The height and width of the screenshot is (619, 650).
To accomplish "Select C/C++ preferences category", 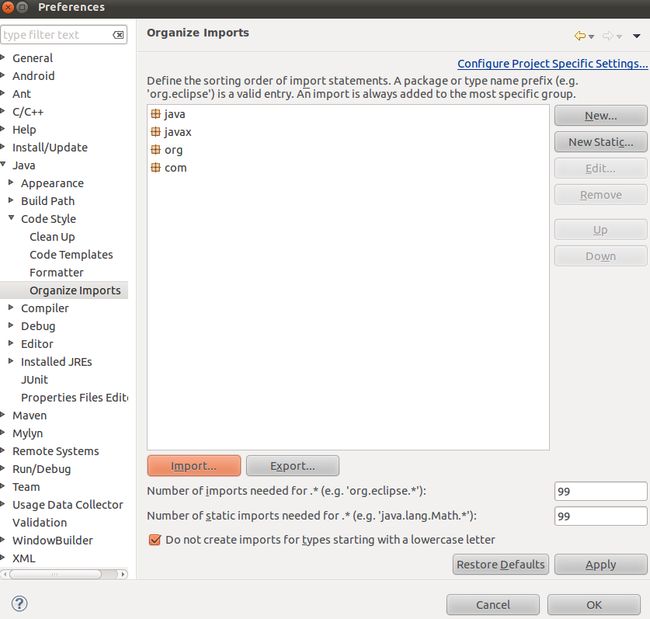I will [x=28, y=112].
